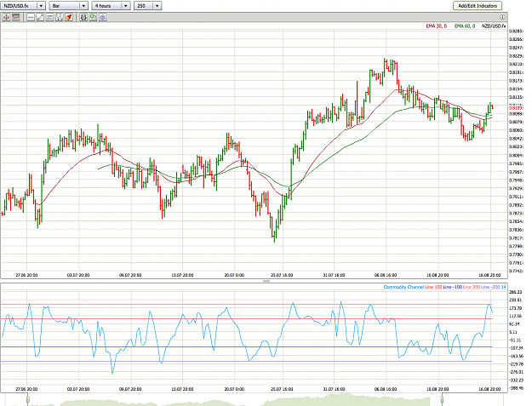
Task: Click 16.08 20:00 date on price chart axis
Action: pos(489,275)
